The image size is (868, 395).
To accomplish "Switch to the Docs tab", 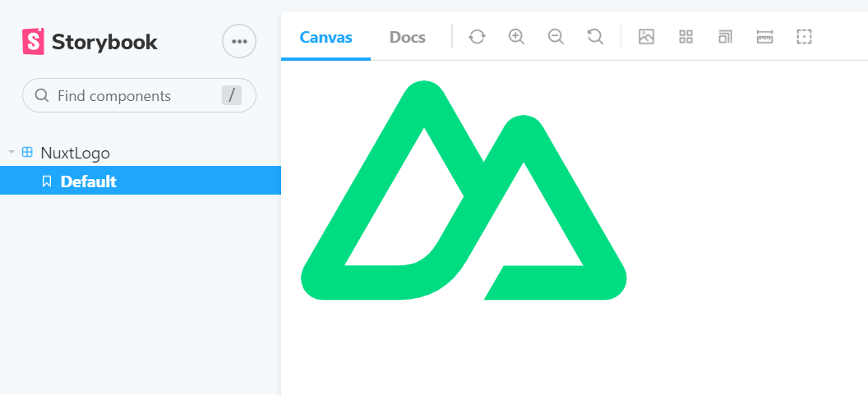I will 408,37.
